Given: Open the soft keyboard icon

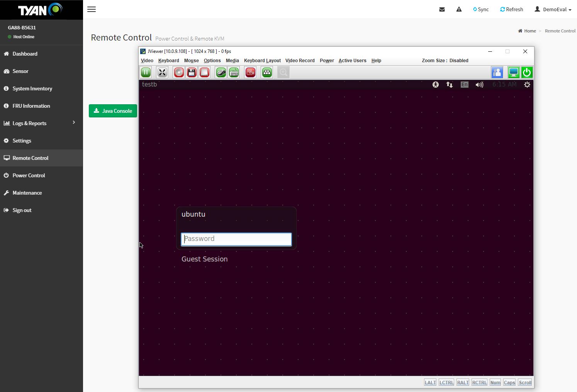Looking at the screenshot, I should [234, 72].
